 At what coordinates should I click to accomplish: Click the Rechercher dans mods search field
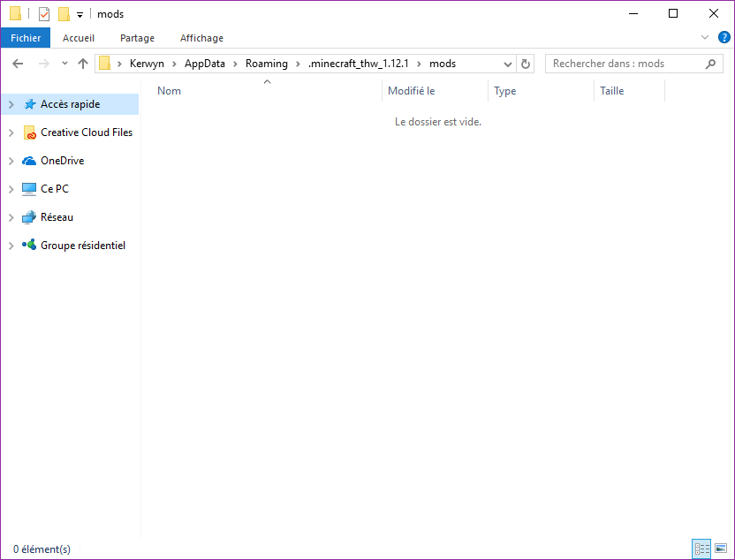point(625,64)
